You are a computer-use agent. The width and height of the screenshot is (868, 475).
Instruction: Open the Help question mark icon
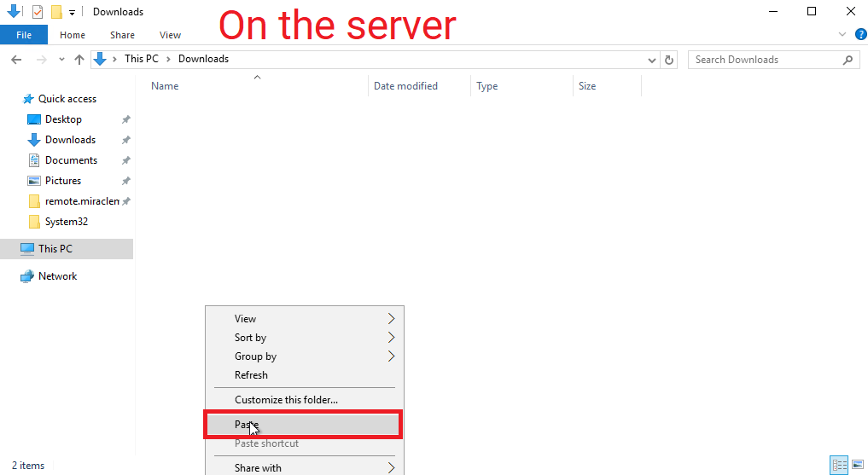(860, 35)
